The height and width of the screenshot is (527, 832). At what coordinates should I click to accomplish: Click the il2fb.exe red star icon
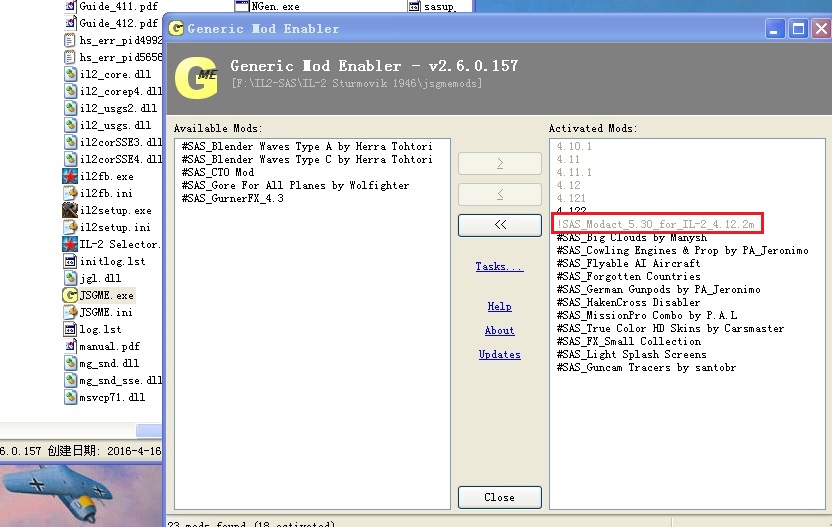[70, 176]
